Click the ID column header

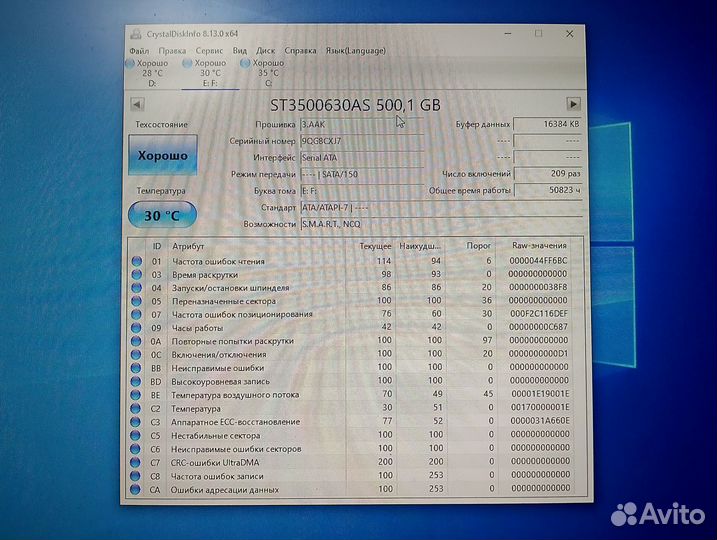[x=157, y=246]
